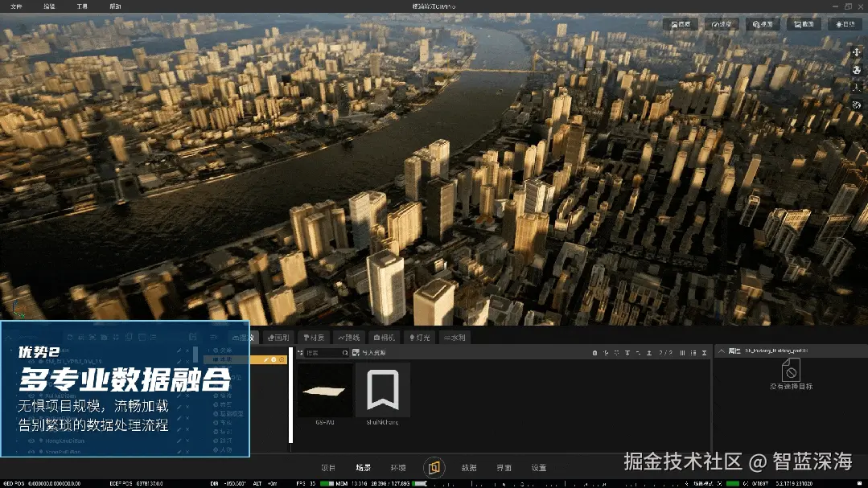Switch to the 路线 route tab
868x488 pixels.
pyautogui.click(x=349, y=338)
